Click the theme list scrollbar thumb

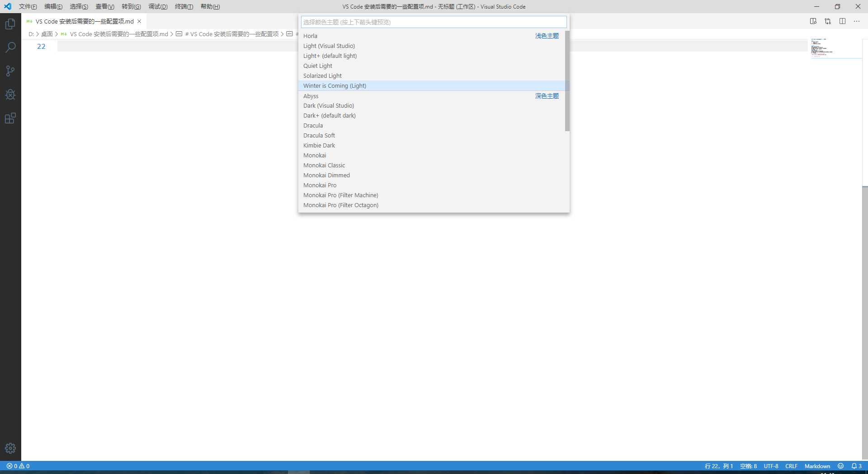click(567, 81)
